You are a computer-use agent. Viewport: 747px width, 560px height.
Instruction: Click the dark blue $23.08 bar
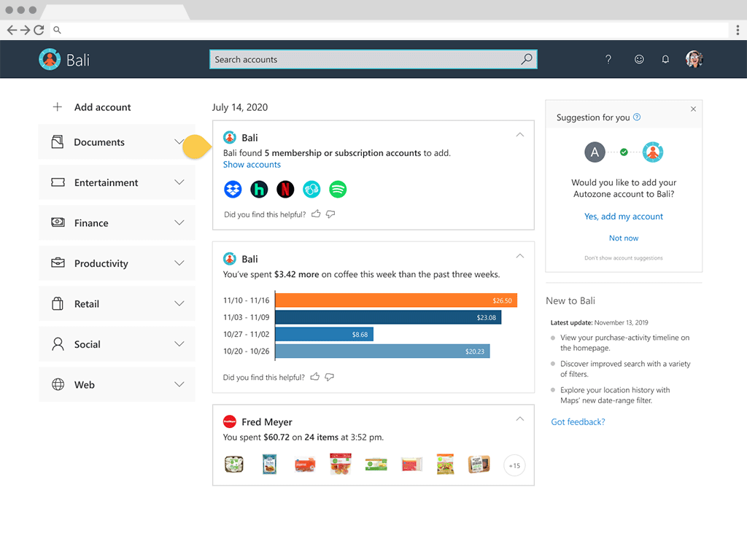[x=388, y=318]
